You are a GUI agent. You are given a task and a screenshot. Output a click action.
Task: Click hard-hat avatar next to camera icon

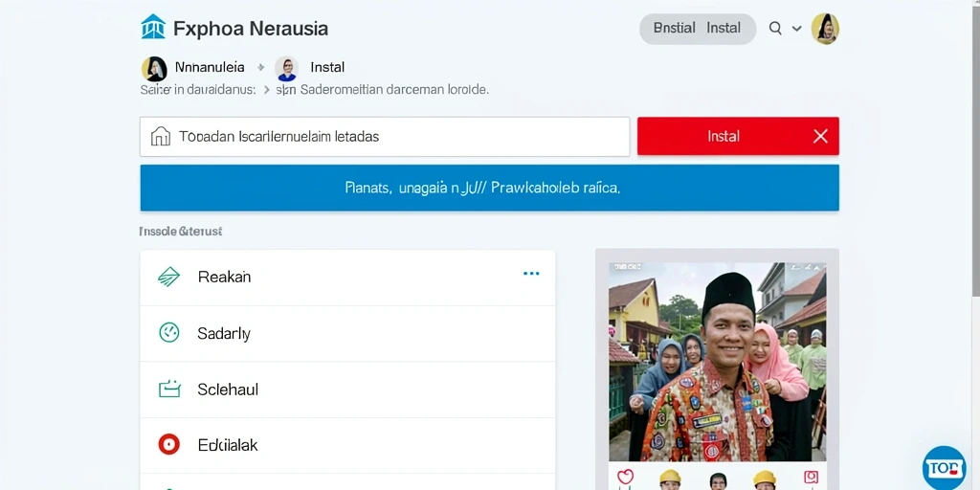tap(765, 479)
